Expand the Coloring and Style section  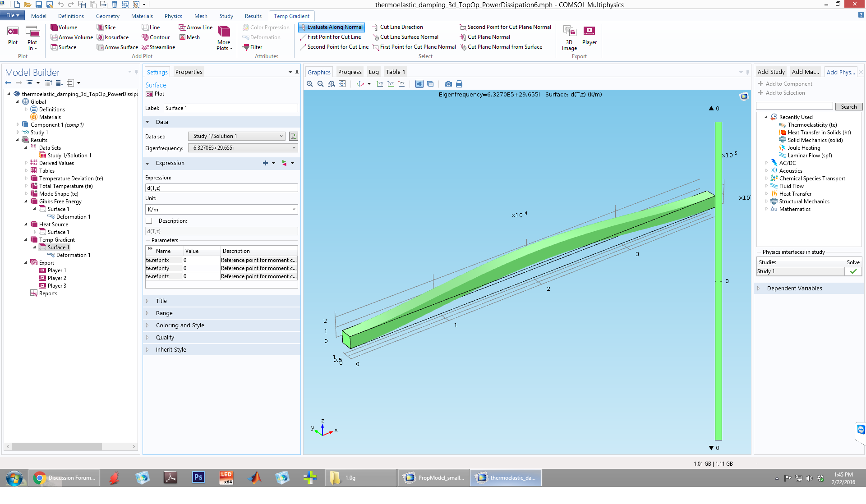pyautogui.click(x=180, y=325)
